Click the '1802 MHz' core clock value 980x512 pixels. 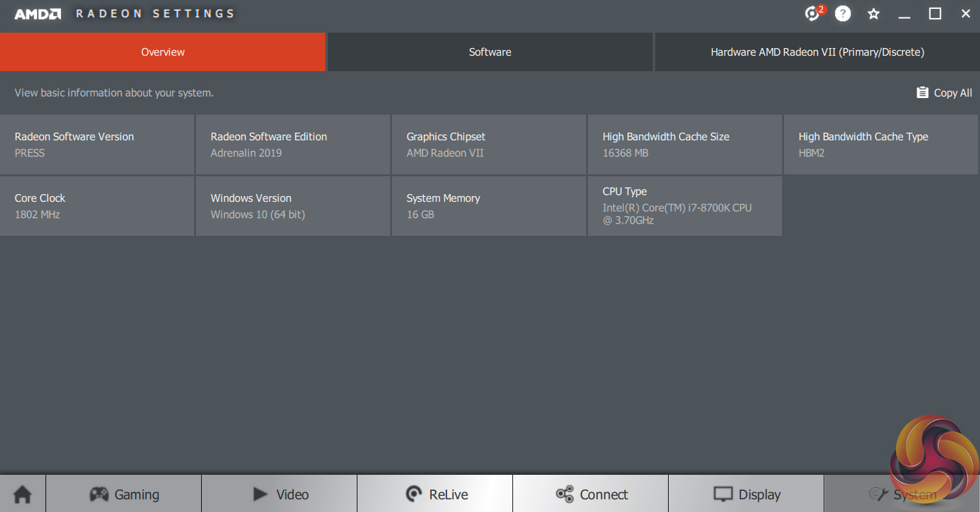tap(37, 215)
